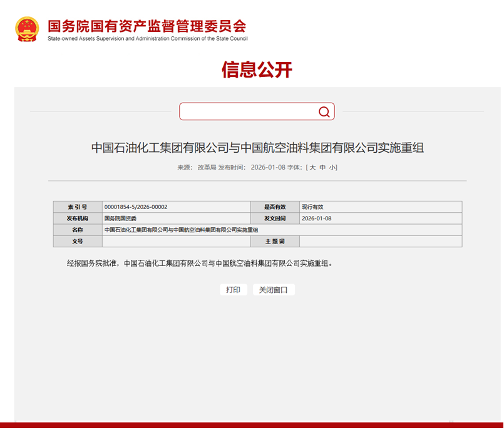504x430 pixels.
Task: Click the 文号 label cell
Action: pyautogui.click(x=78, y=242)
